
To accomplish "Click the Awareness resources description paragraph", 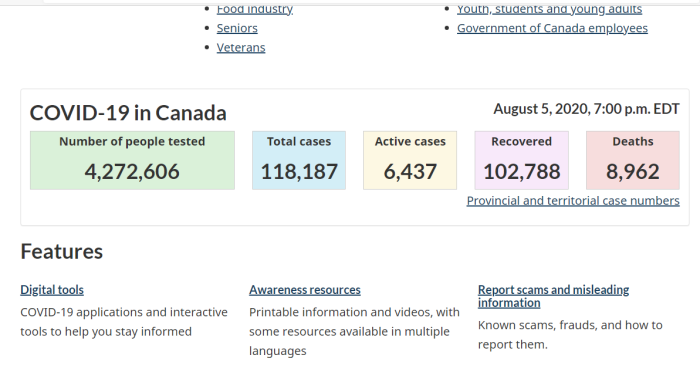I will coord(354,332).
